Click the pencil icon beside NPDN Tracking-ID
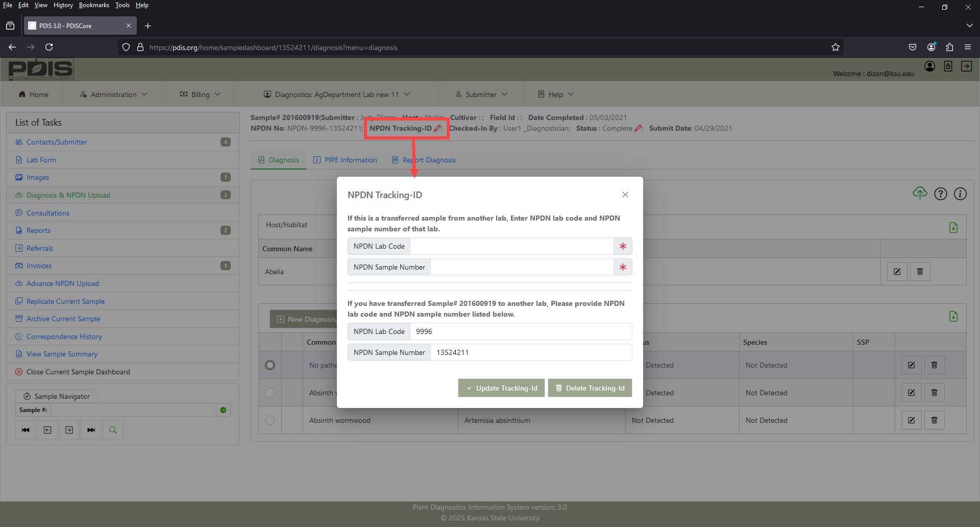 point(437,129)
